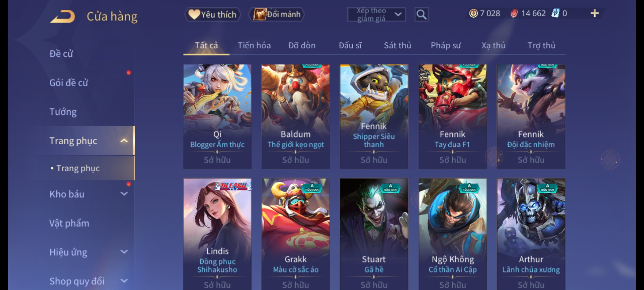Open the search magnifier icon

(x=421, y=15)
